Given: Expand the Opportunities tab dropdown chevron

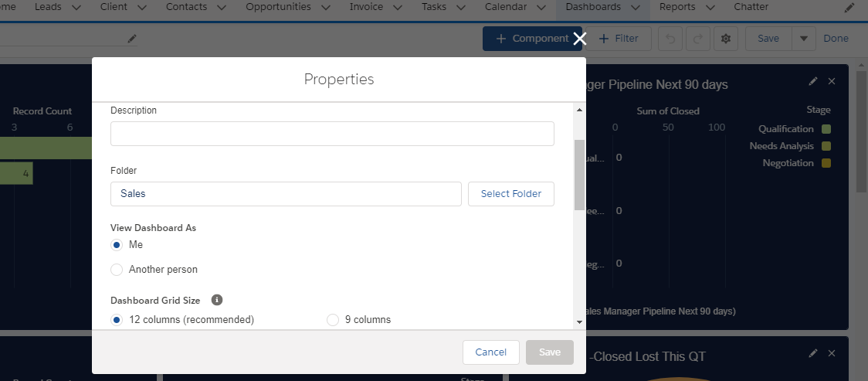Looking at the screenshot, I should 325,8.
